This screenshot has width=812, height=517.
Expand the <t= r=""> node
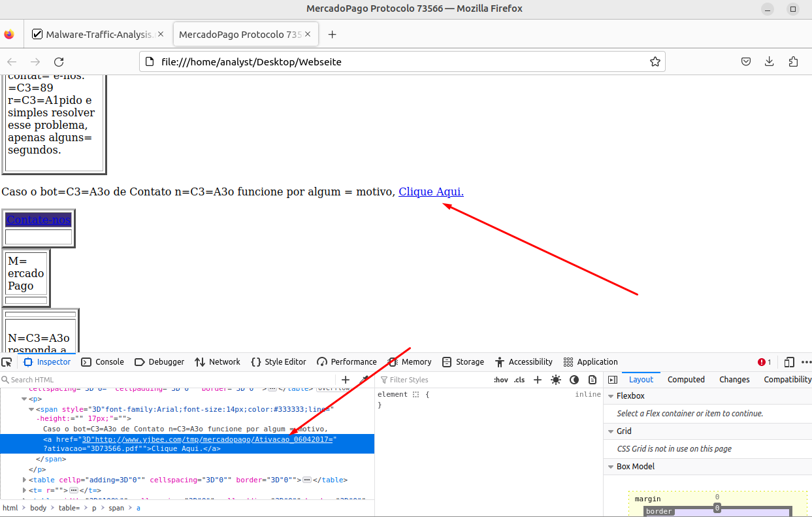tap(25, 490)
